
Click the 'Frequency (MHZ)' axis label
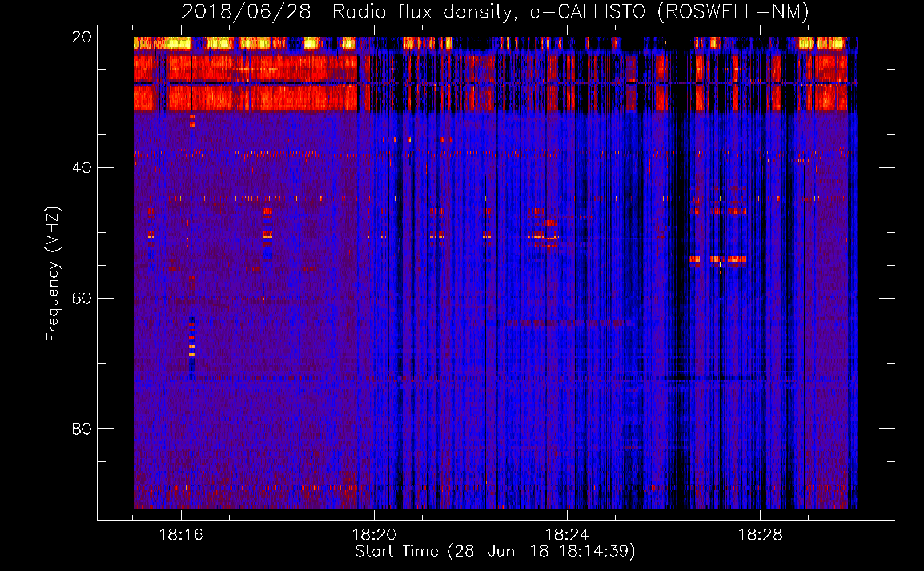pyautogui.click(x=53, y=274)
